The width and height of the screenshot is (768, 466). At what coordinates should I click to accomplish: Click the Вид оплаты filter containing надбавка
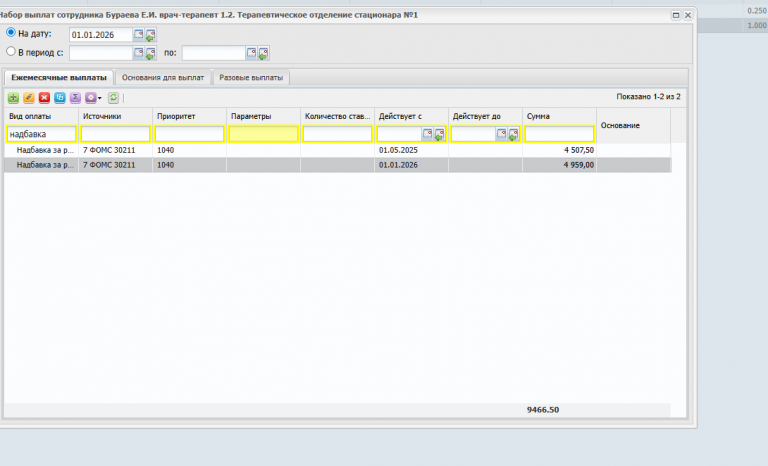coord(42,134)
